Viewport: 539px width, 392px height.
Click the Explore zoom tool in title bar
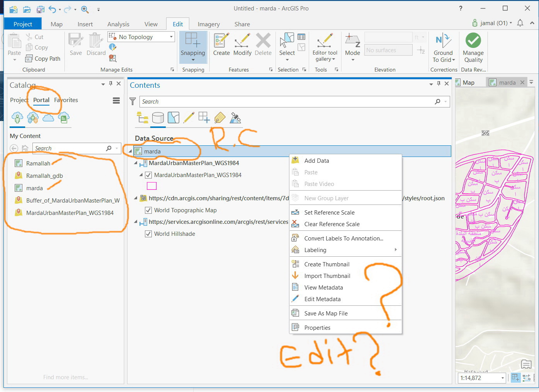point(85,9)
